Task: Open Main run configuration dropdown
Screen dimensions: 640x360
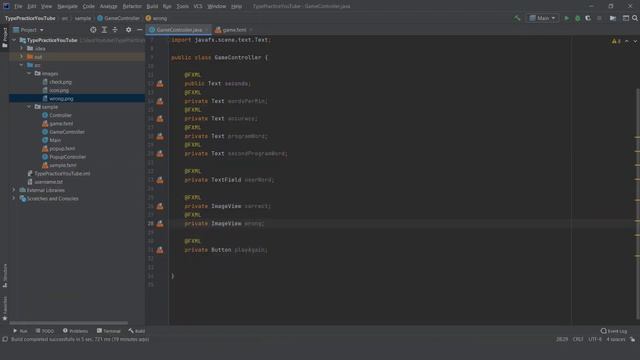Action: tap(542, 18)
